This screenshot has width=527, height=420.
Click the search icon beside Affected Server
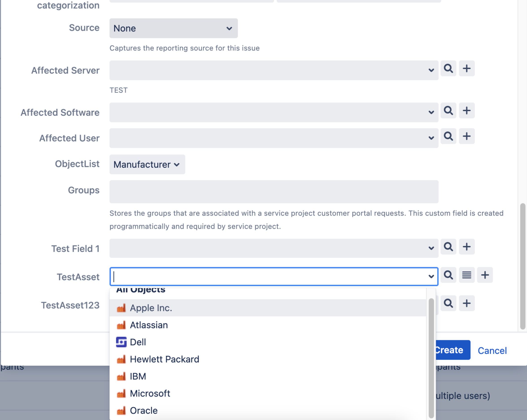[448, 68]
